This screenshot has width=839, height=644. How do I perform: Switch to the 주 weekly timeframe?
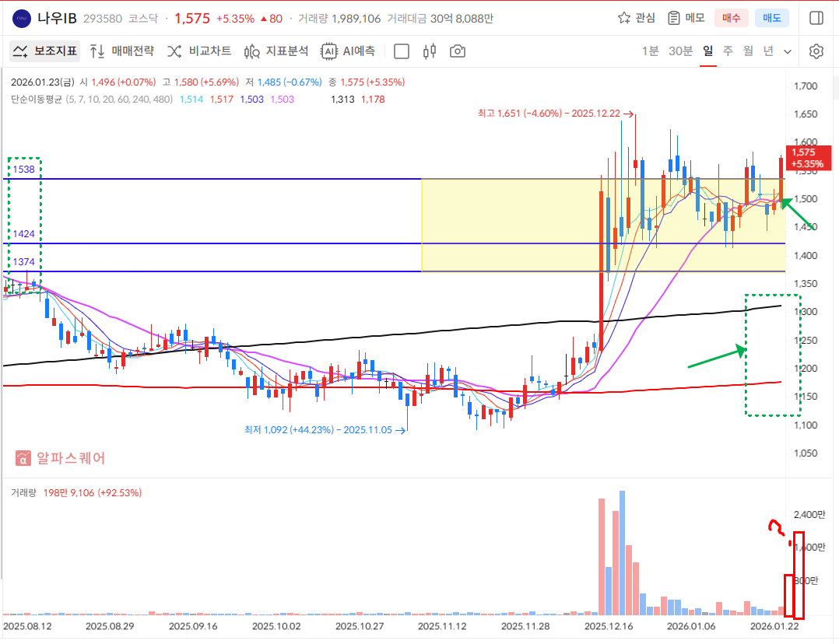coord(728,51)
